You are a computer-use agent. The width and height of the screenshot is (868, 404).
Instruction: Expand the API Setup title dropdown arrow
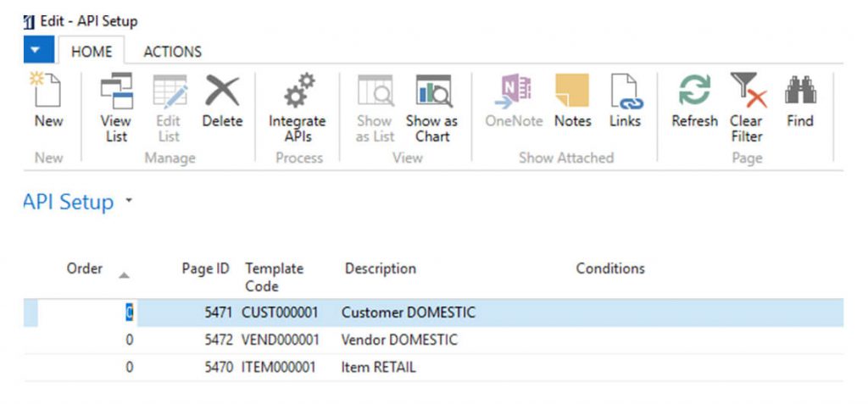[x=129, y=201]
